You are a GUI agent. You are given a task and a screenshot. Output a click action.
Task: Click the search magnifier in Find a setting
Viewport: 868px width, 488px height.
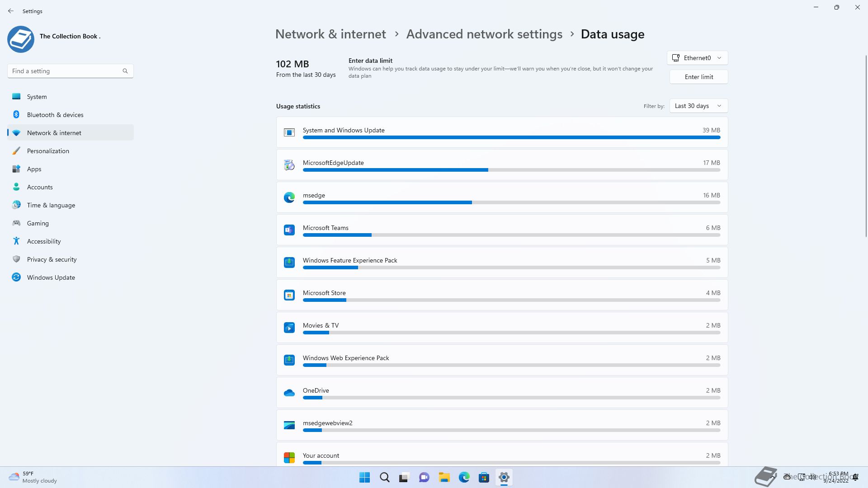125,71
